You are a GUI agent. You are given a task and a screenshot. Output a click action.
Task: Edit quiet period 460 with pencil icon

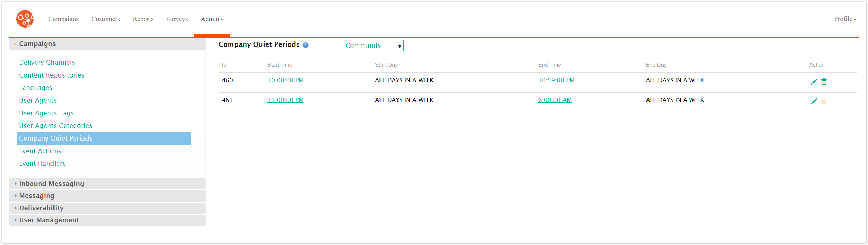click(x=814, y=81)
